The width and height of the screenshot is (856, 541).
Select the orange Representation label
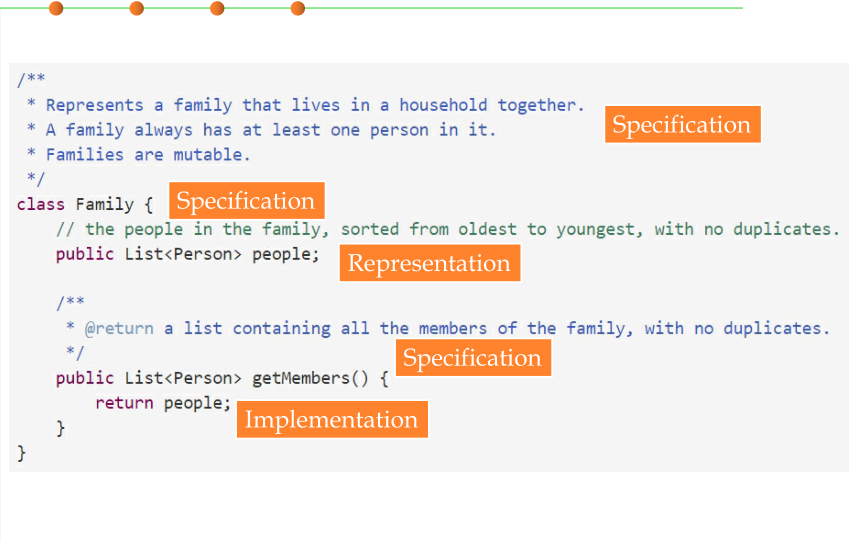pyautogui.click(x=430, y=263)
